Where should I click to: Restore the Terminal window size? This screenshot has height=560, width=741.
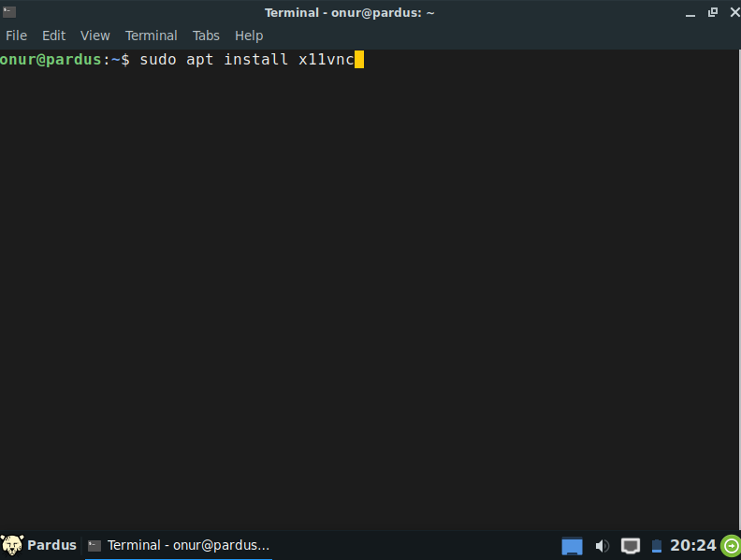(x=711, y=12)
